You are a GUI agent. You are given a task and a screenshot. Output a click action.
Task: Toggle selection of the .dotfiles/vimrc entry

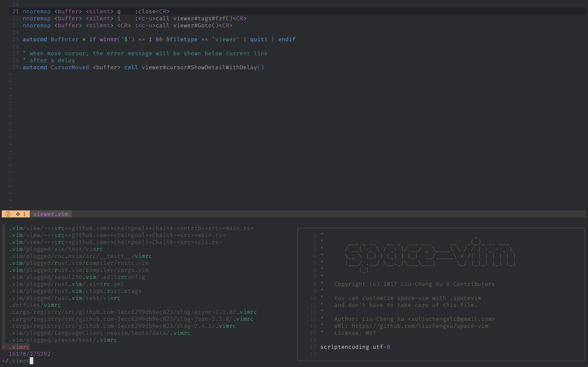[35, 305]
